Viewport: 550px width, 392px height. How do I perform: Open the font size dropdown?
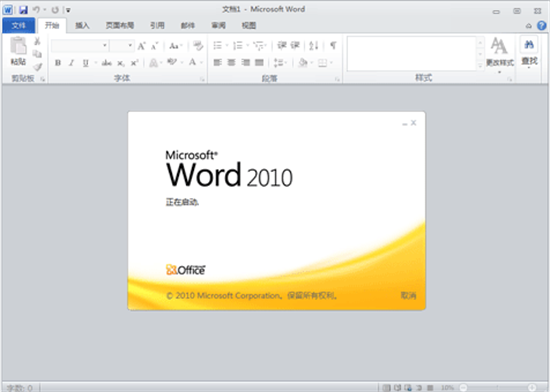click(130, 46)
